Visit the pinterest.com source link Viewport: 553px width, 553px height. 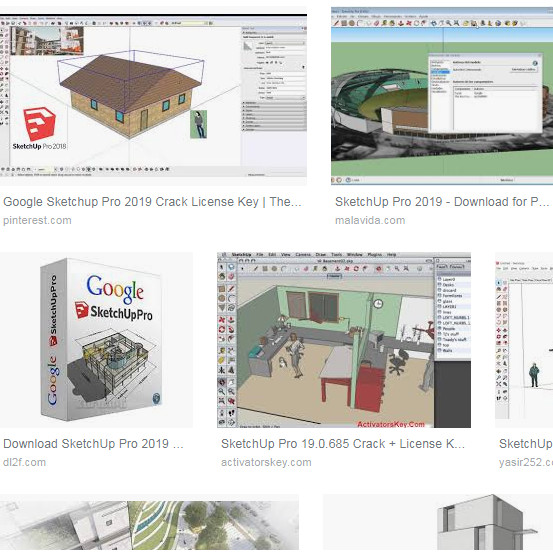click(x=37, y=220)
